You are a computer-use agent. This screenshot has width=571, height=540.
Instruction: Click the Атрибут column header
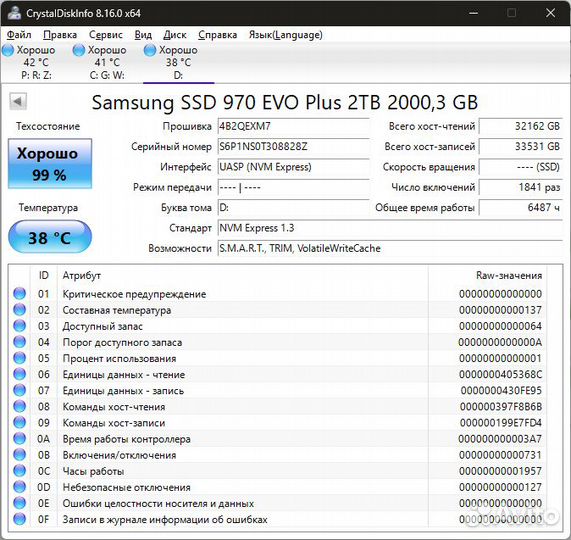coord(243,275)
